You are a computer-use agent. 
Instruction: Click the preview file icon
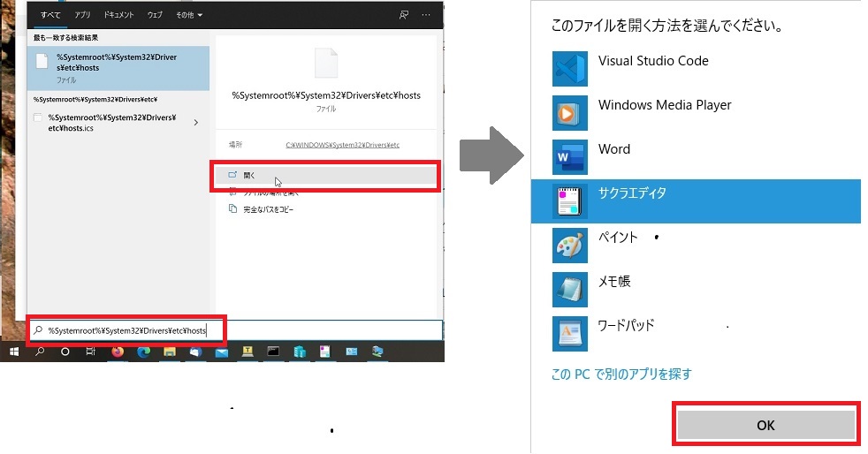click(x=326, y=63)
